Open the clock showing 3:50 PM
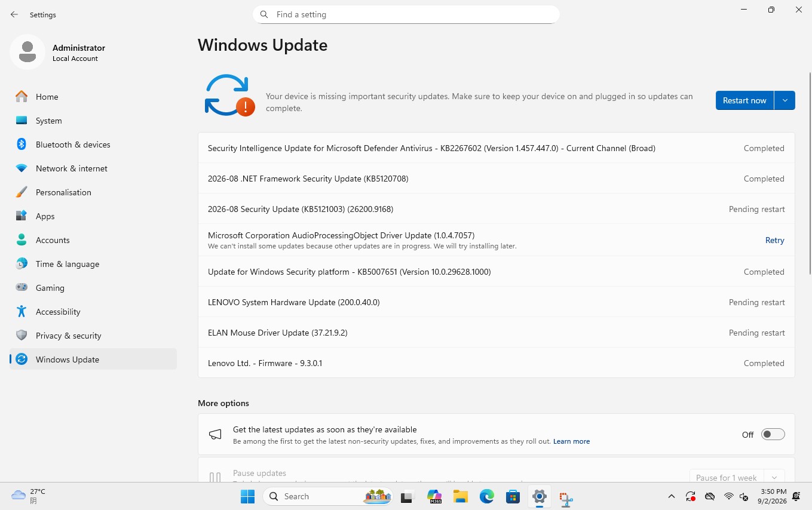812x510 pixels. pos(773,496)
